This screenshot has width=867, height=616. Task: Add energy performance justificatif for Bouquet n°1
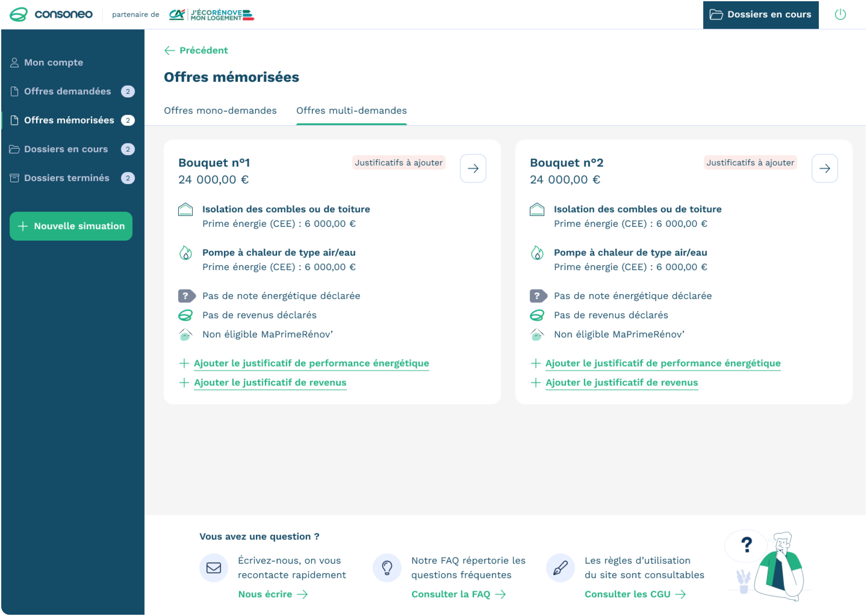(x=311, y=364)
